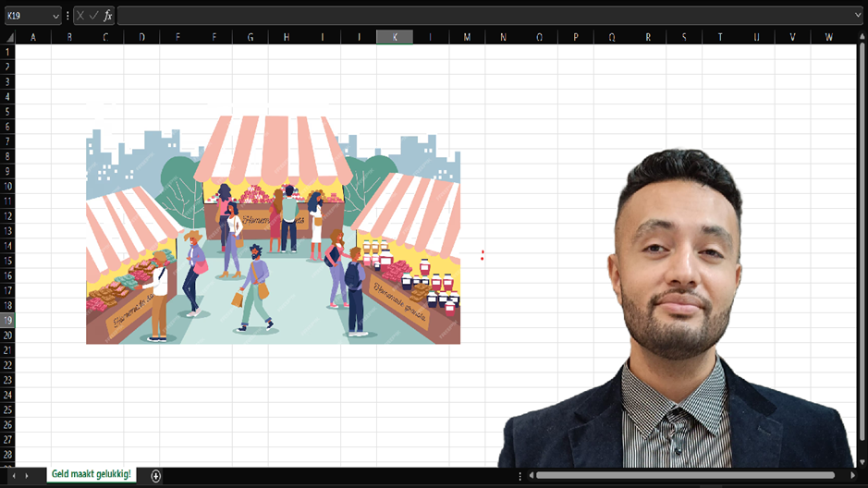
Task: Select row 19 header
Action: (8, 320)
